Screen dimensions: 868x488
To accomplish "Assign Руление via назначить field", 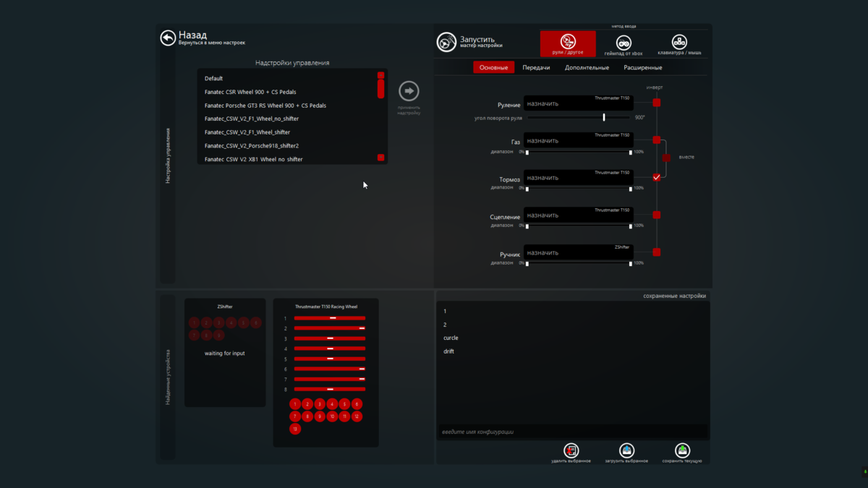I will (x=579, y=103).
